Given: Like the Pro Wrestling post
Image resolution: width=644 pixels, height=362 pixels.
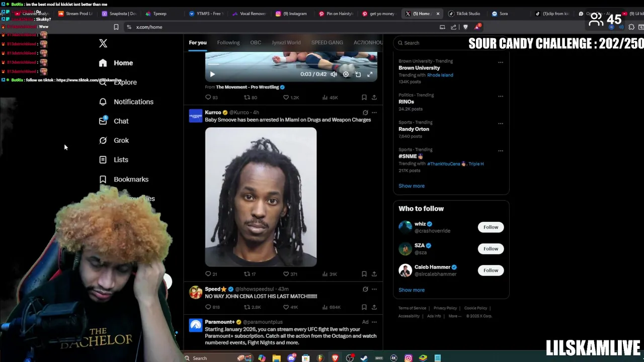Looking at the screenshot, I should (291, 98).
